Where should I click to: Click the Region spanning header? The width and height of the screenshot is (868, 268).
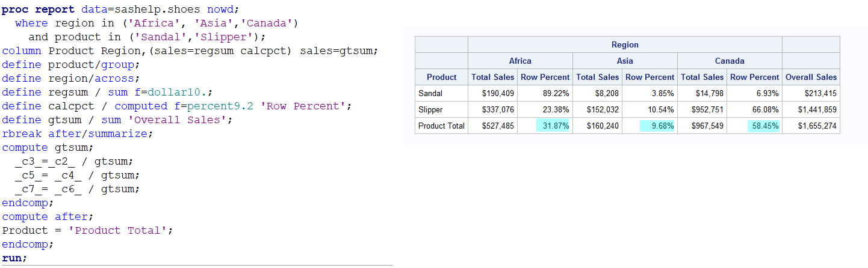tap(625, 44)
